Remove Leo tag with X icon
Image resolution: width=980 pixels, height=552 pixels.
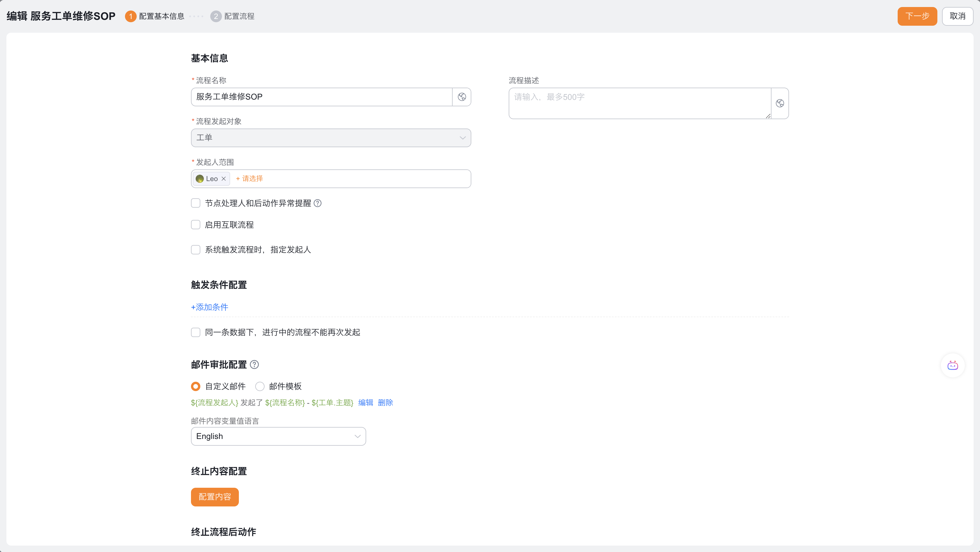(224, 179)
